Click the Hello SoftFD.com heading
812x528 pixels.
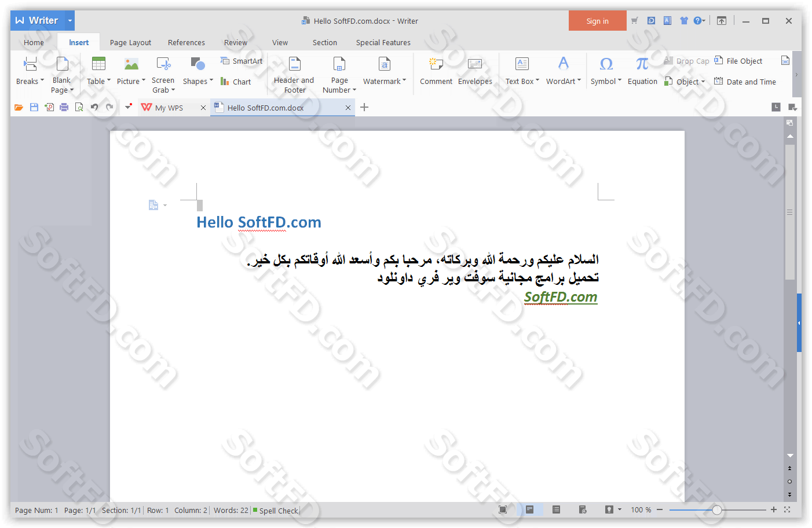(x=259, y=222)
